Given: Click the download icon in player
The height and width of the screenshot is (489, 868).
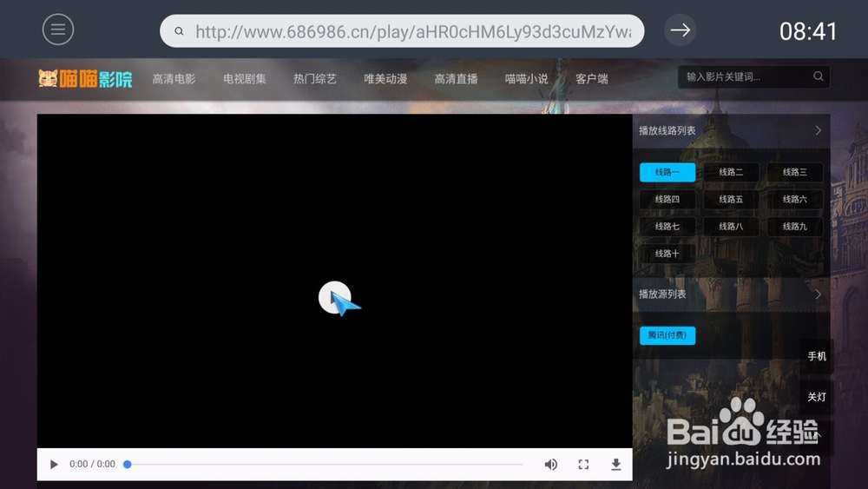Looking at the screenshot, I should point(615,464).
